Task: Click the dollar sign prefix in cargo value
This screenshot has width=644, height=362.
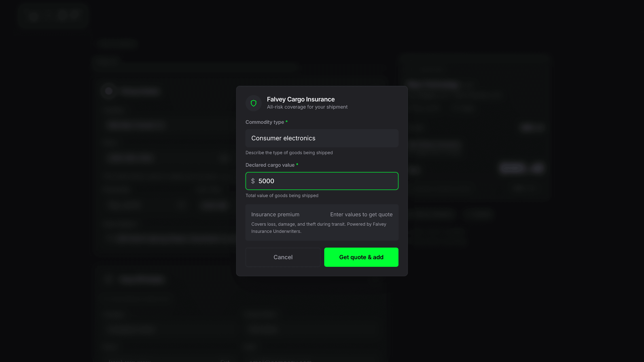Action: [253, 181]
